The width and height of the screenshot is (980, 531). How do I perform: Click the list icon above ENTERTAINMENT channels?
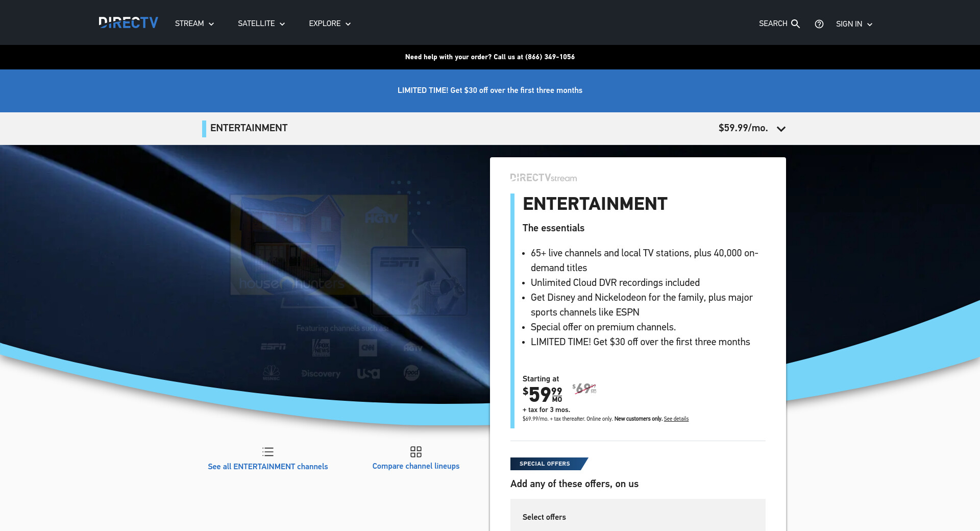click(x=267, y=452)
